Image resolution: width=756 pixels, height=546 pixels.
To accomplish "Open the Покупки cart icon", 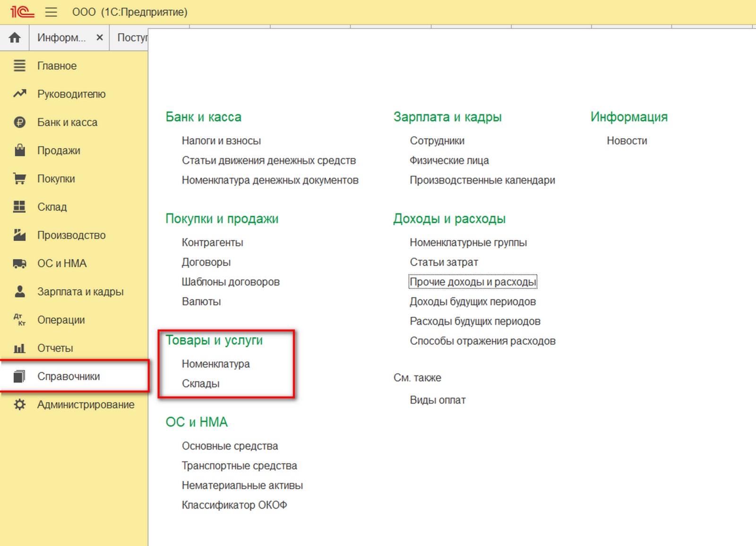I will point(19,179).
